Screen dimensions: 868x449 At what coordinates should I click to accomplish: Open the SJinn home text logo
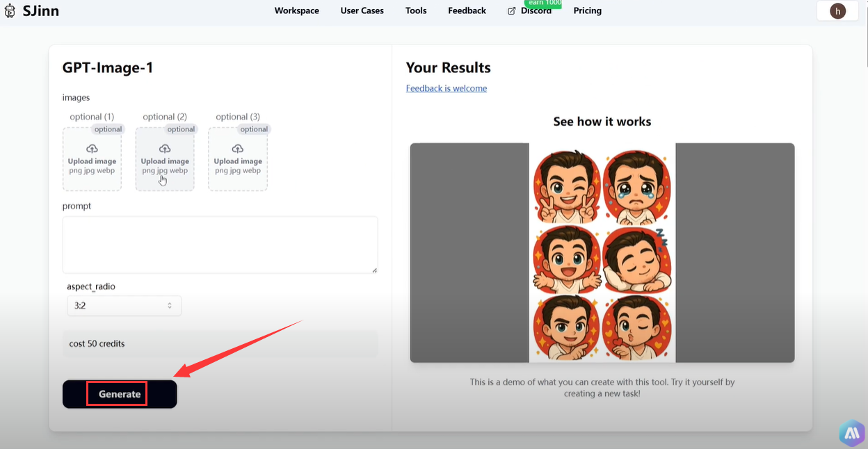40,11
